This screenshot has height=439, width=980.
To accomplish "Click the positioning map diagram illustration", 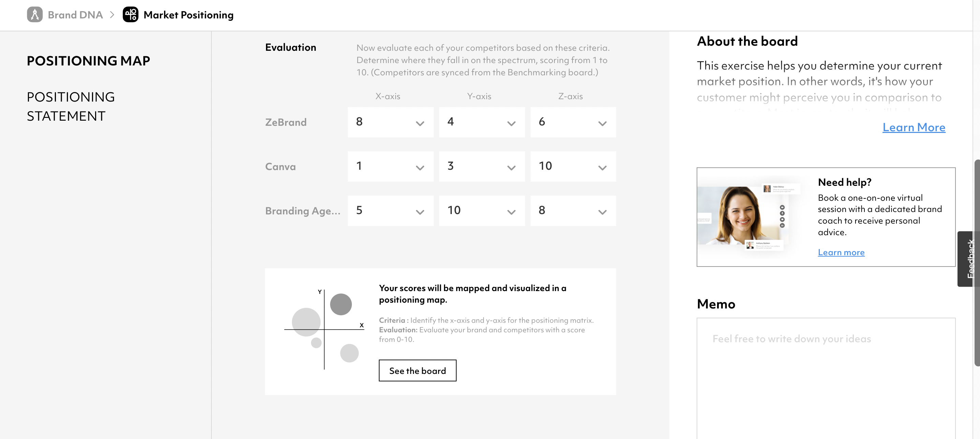I will pyautogui.click(x=324, y=329).
